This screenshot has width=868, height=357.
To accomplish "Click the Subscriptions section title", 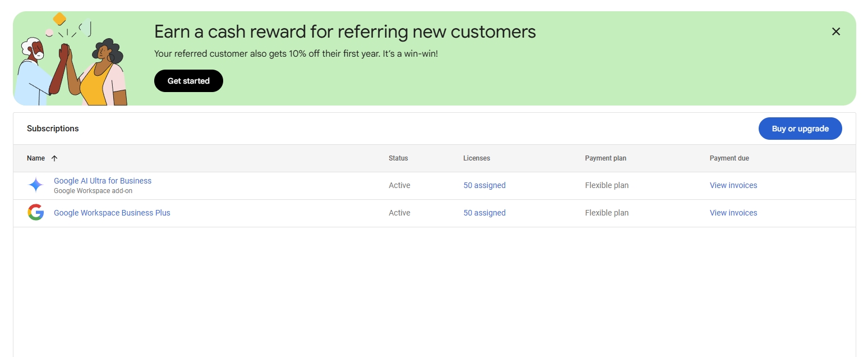I will [x=53, y=129].
